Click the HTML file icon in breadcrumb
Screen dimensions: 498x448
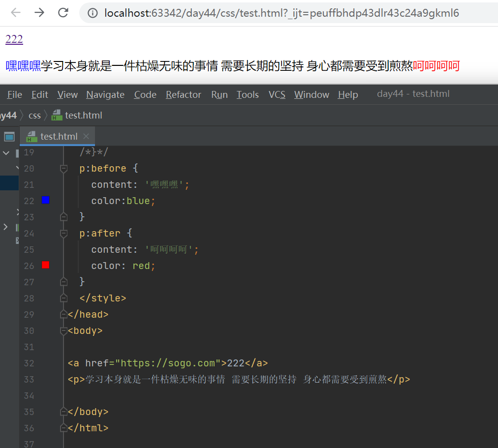pos(57,115)
